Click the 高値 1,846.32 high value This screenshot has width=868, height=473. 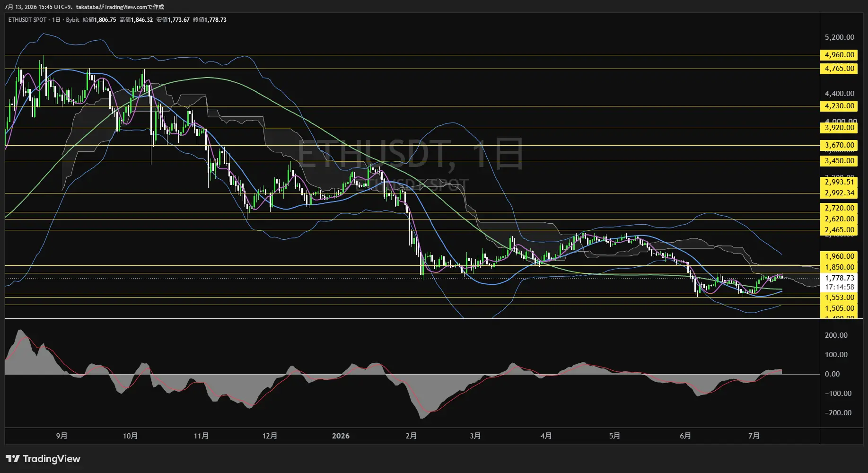pos(136,20)
